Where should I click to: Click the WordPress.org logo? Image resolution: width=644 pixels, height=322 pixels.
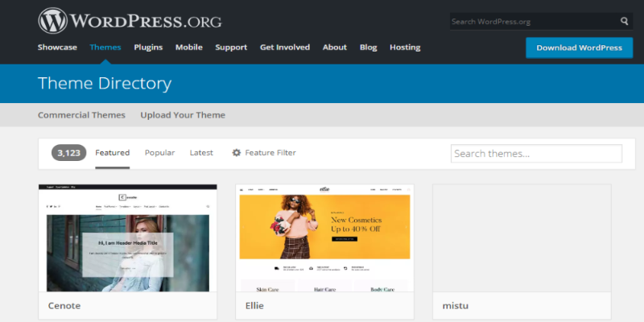coord(130,21)
